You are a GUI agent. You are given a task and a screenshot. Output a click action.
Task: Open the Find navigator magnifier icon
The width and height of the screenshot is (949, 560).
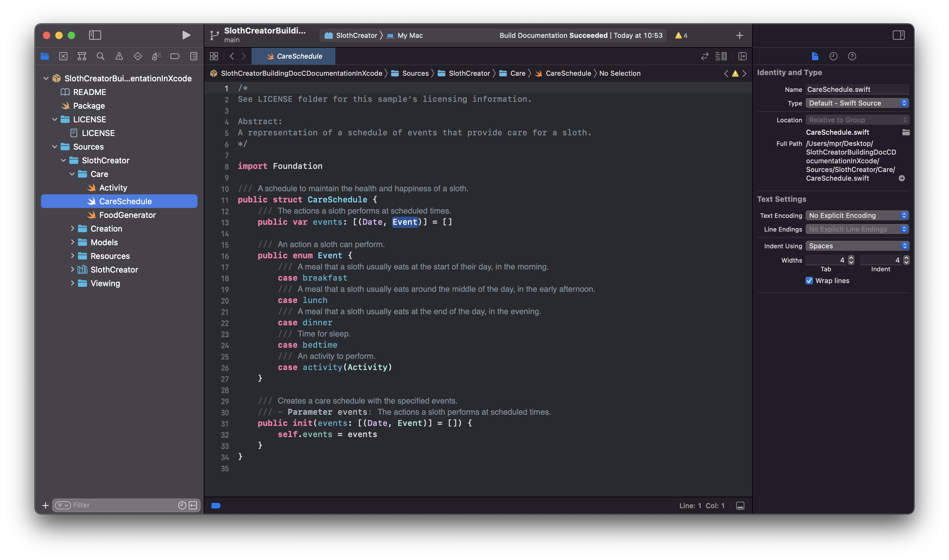[100, 56]
